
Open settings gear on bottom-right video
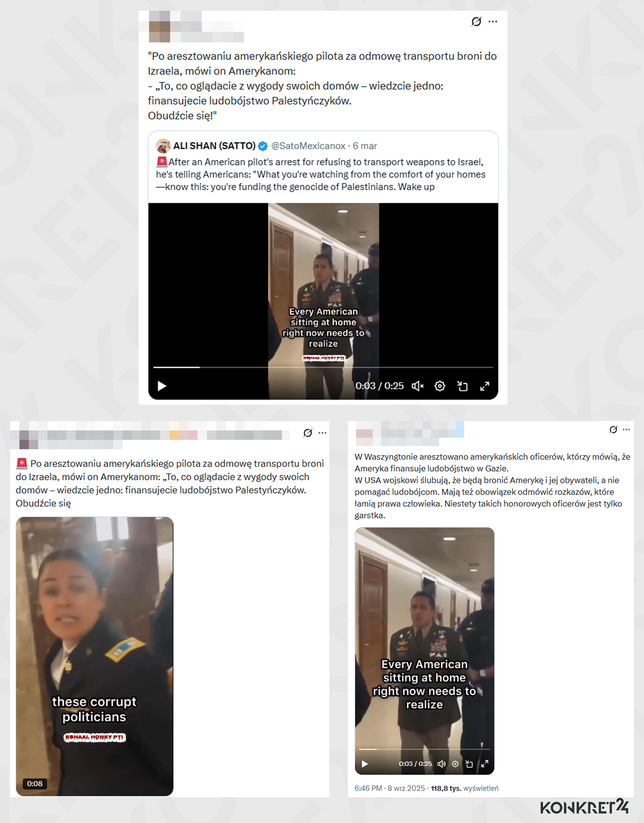tap(455, 764)
